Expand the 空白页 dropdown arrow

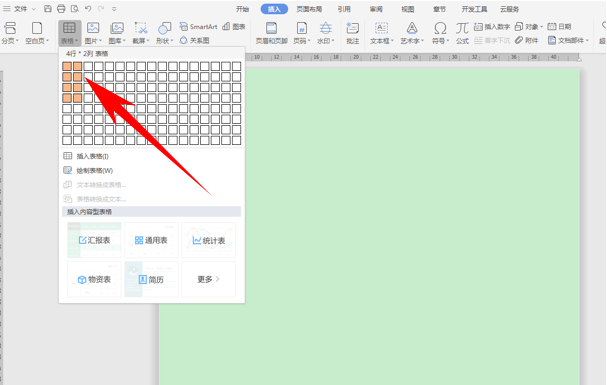pyautogui.click(x=47, y=41)
